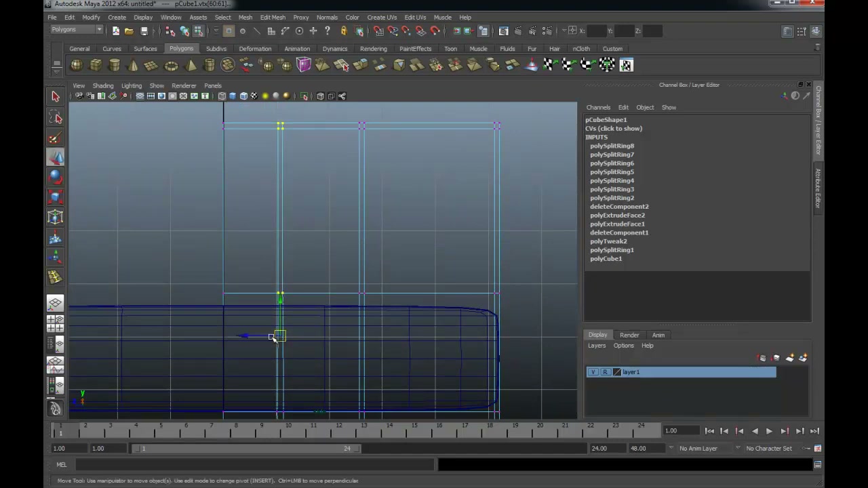Activate the Paint Selection tool
This screenshot has height=488, width=868.
tap(56, 138)
